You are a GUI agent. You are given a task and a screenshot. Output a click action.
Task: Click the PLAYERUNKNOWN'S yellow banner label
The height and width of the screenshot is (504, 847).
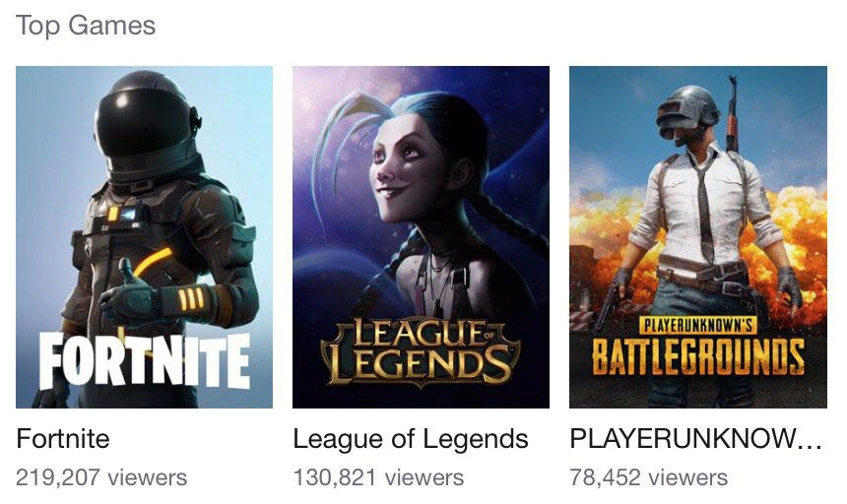tap(698, 326)
